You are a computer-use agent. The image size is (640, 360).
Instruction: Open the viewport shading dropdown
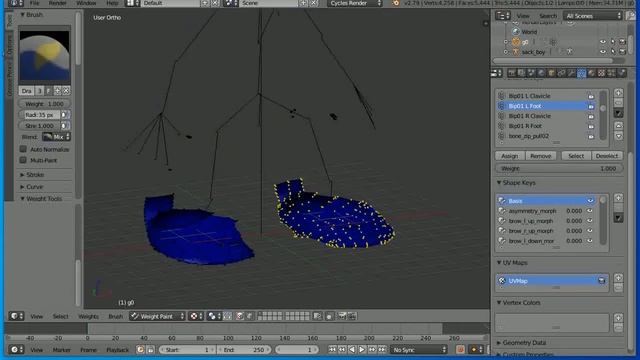pos(196,316)
